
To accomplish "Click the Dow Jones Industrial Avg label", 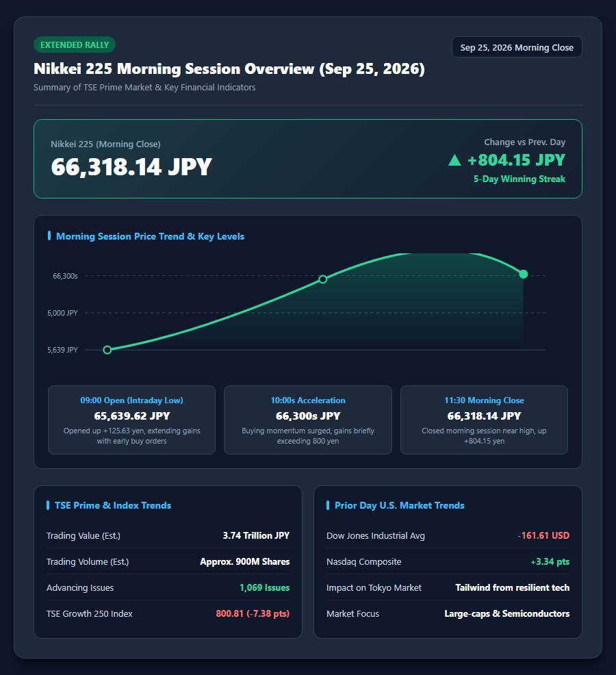I will [376, 535].
